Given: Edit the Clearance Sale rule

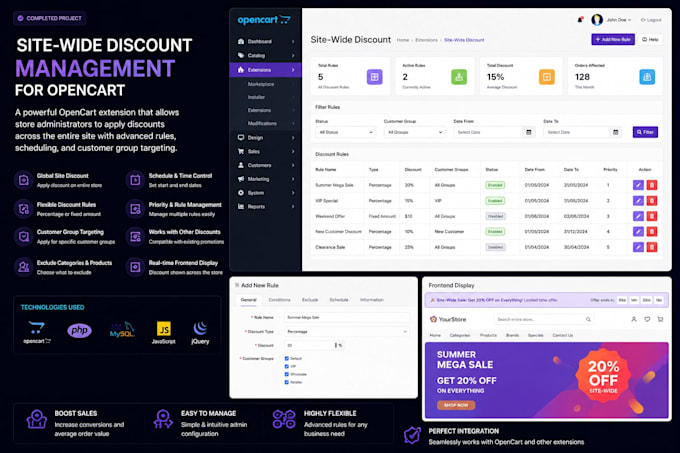Looking at the screenshot, I should pyautogui.click(x=638, y=247).
